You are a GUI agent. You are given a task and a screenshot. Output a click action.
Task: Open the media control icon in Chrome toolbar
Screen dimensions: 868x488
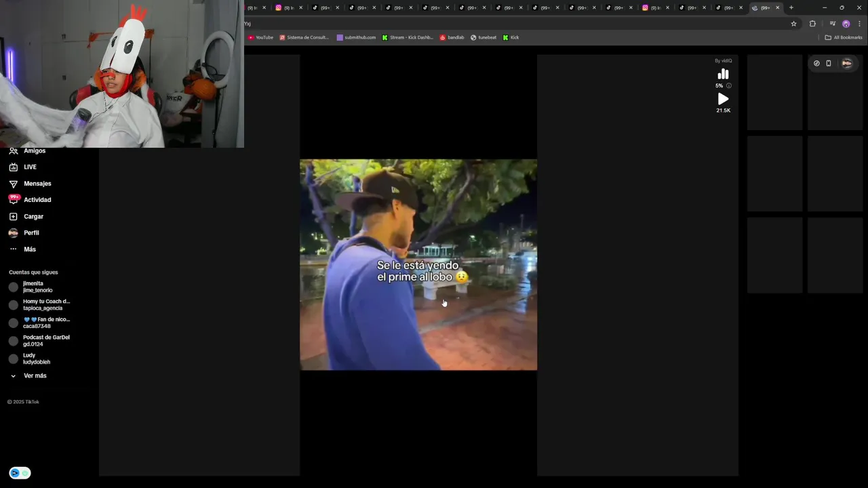click(833, 24)
